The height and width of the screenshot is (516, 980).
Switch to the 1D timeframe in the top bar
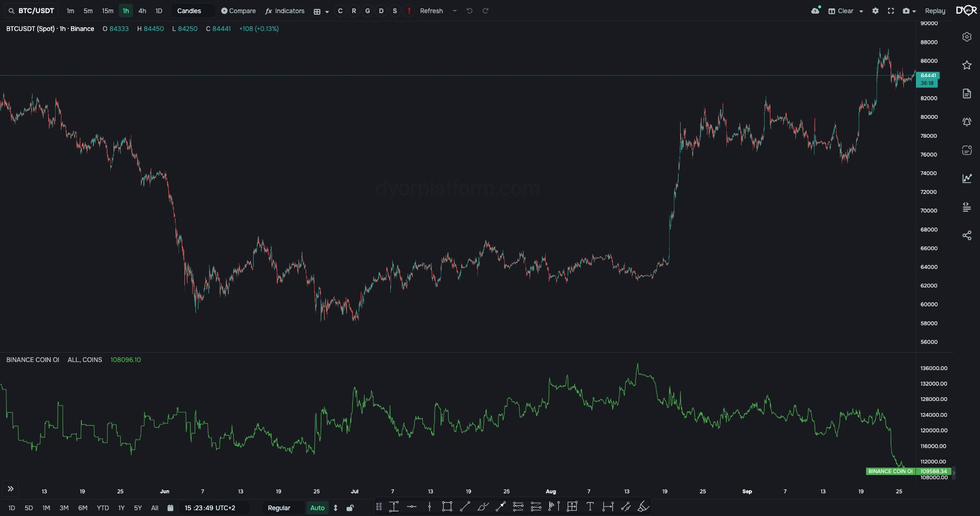(x=159, y=11)
